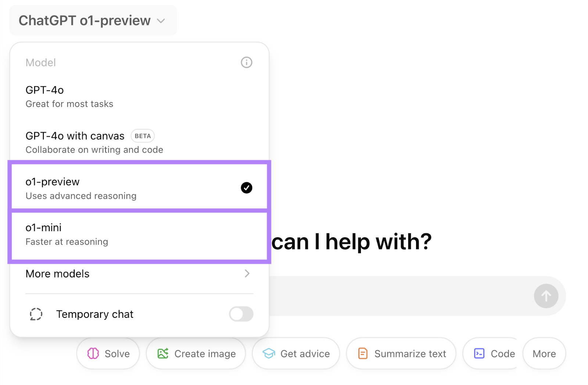Click the up-arrow send button
The width and height of the screenshot is (588, 385).
tap(546, 296)
